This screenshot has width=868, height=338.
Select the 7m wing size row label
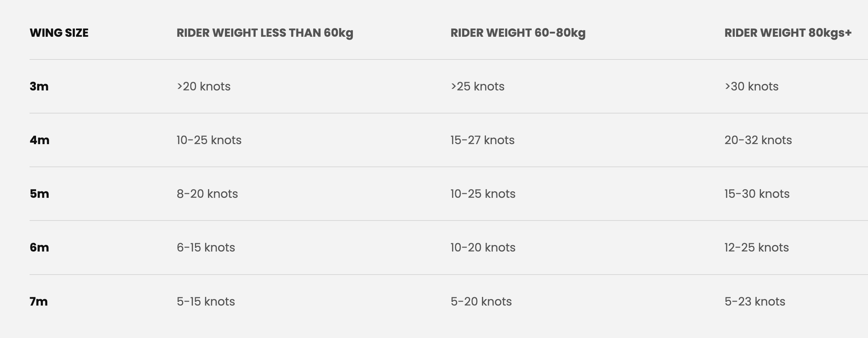point(39,302)
